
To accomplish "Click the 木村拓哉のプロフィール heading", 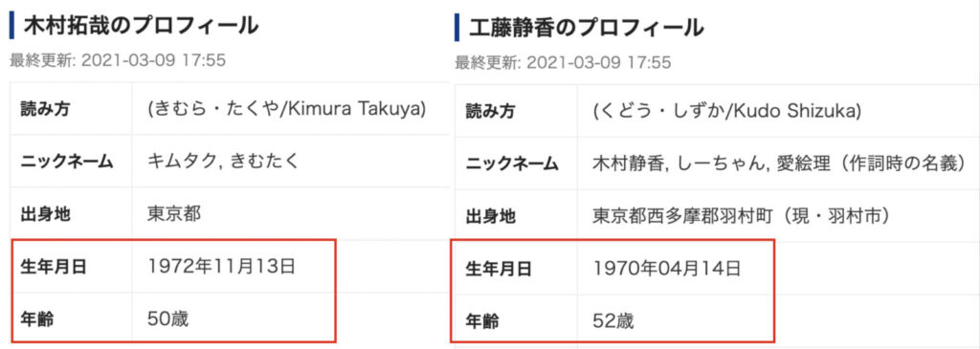I will pyautogui.click(x=141, y=26).
